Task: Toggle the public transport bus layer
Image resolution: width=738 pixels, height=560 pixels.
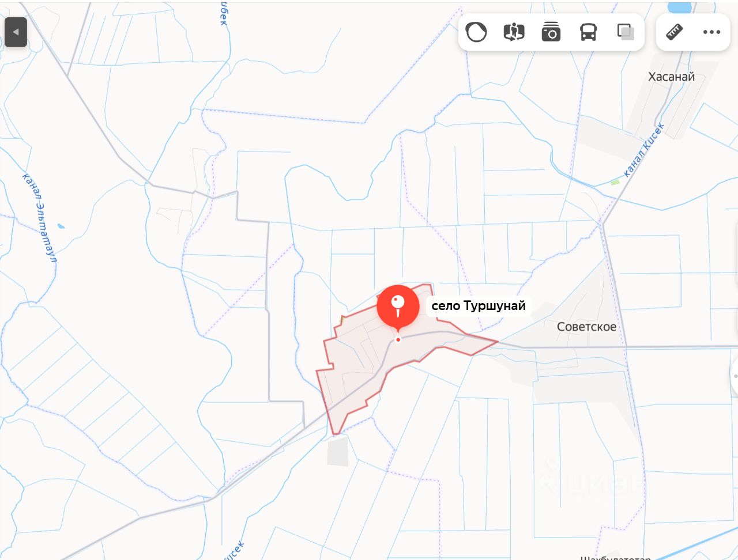Action: pos(588,32)
